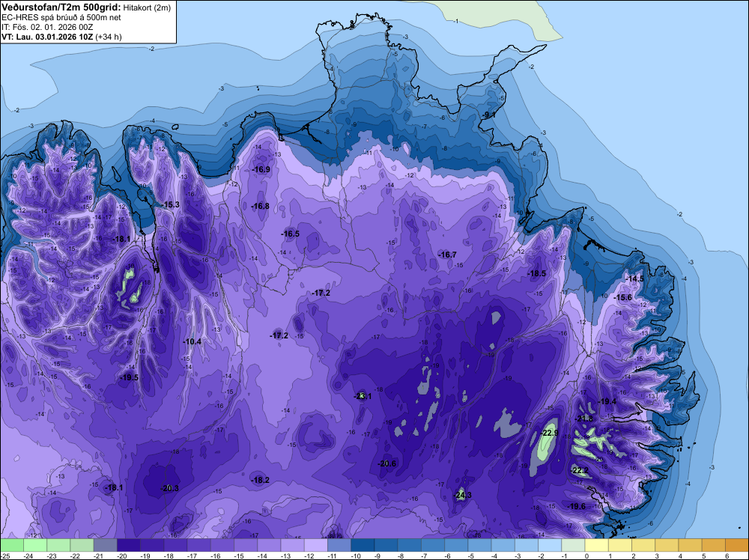This screenshot has width=749, height=560.
Task: Click the -16.5 temperature label
Action: 291,234
